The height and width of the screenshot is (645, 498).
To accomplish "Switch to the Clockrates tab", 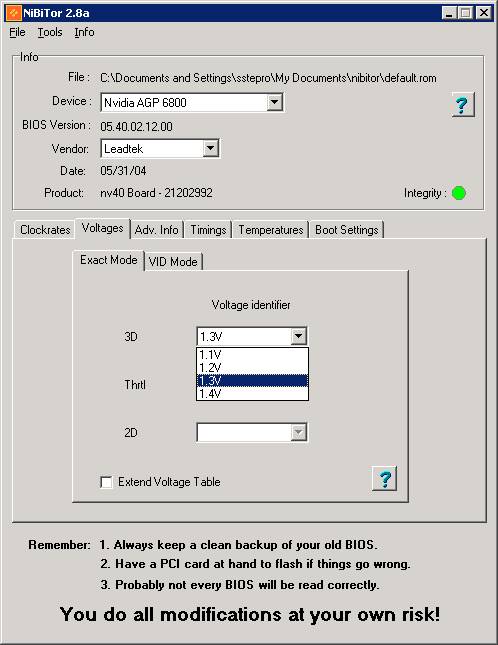I will click(45, 230).
